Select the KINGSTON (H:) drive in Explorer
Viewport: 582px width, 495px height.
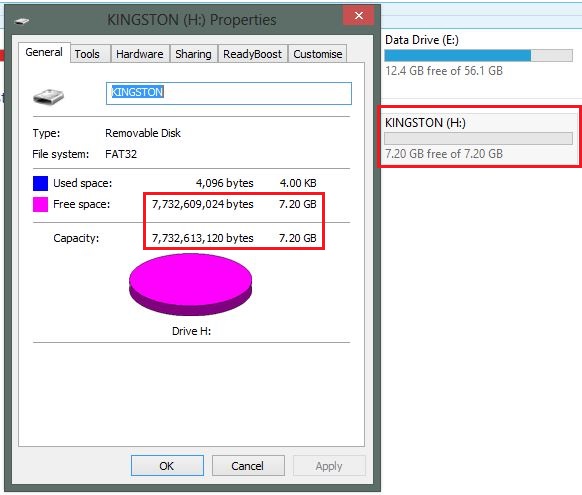tap(479, 137)
